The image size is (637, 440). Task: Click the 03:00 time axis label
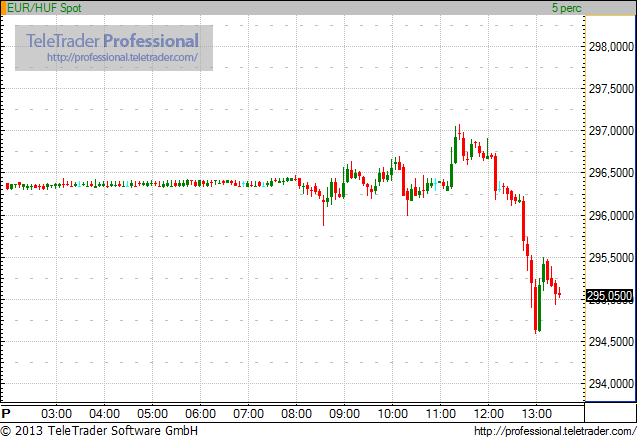56,414
